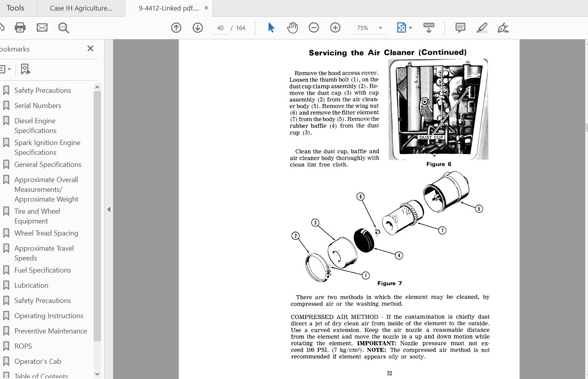Click the Figure 6 engine photo

[x=439, y=109]
